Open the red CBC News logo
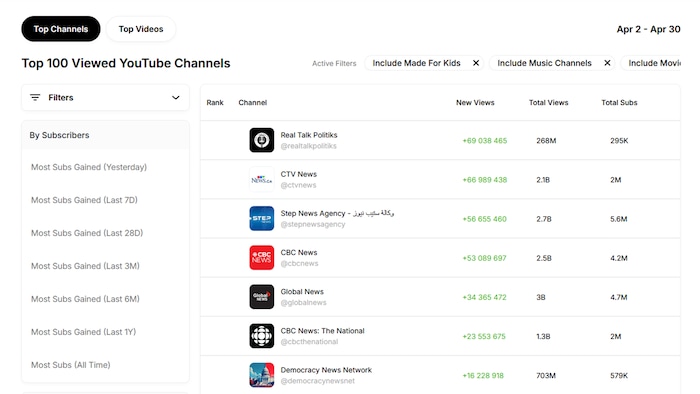The image size is (700, 394). pyautogui.click(x=262, y=258)
